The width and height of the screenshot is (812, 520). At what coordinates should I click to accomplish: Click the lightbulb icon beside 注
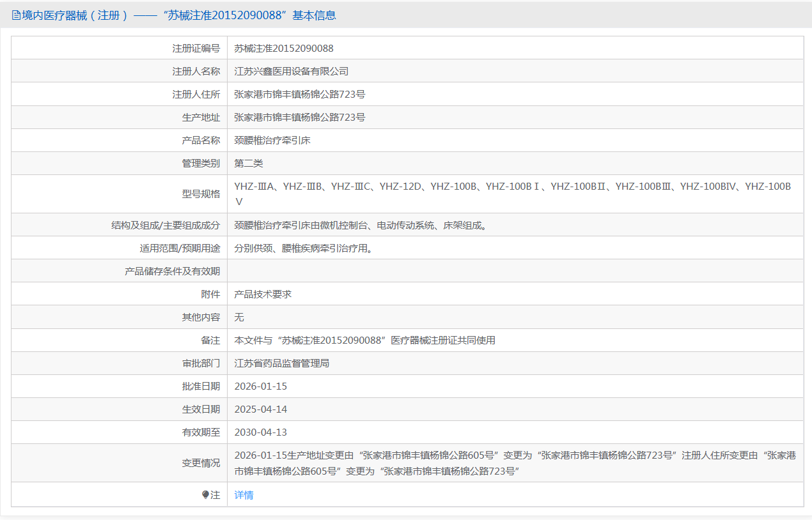click(x=205, y=494)
